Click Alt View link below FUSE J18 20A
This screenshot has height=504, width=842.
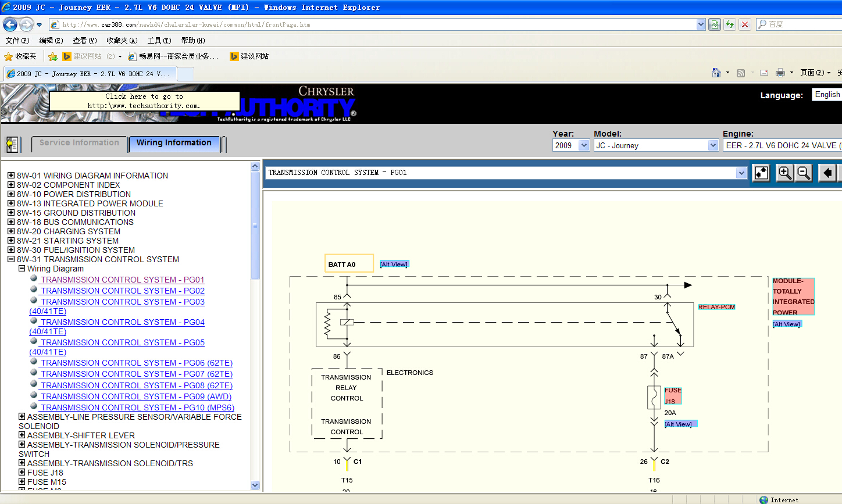point(680,424)
